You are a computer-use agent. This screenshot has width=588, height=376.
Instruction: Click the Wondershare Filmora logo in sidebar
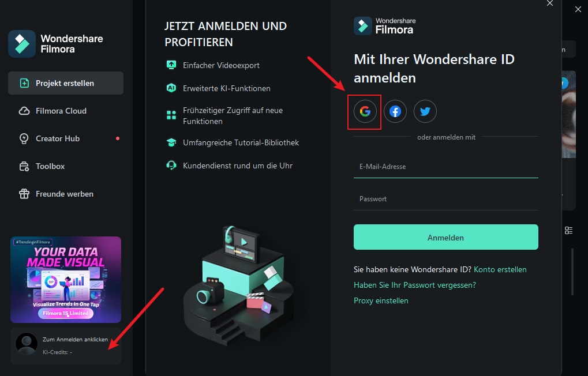[22, 44]
